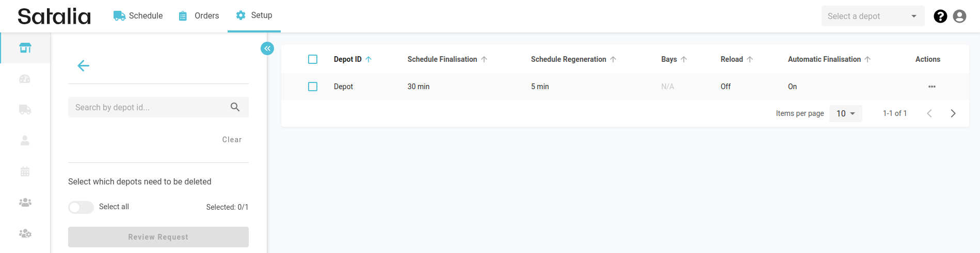The height and width of the screenshot is (253, 980).
Task: Switch to the Schedule tab
Action: pos(138,16)
